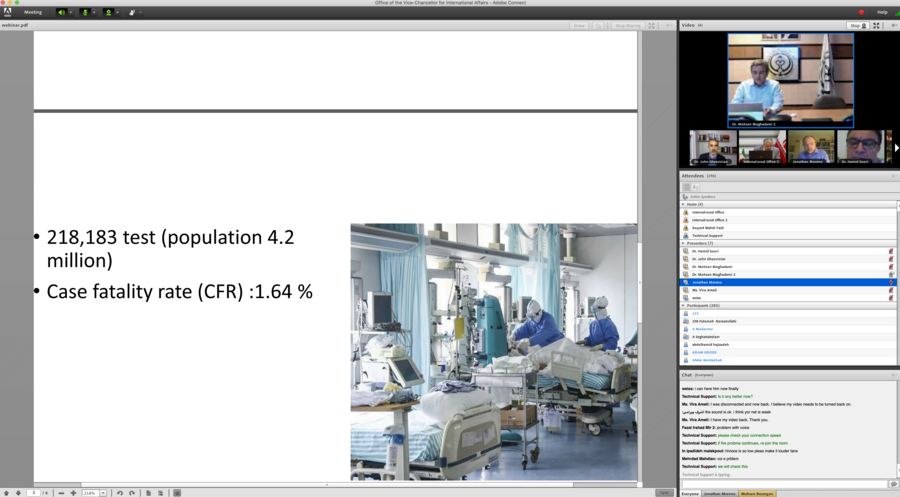This screenshot has height=497, width=900.
Task: Zoom in with the plus icon
Action: pos(73,493)
